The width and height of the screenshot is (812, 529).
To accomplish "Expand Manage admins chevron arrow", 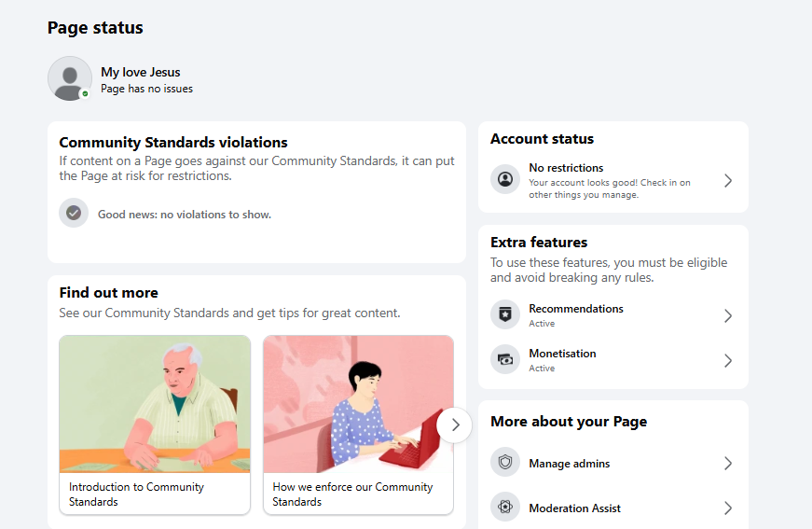I will 727,463.
